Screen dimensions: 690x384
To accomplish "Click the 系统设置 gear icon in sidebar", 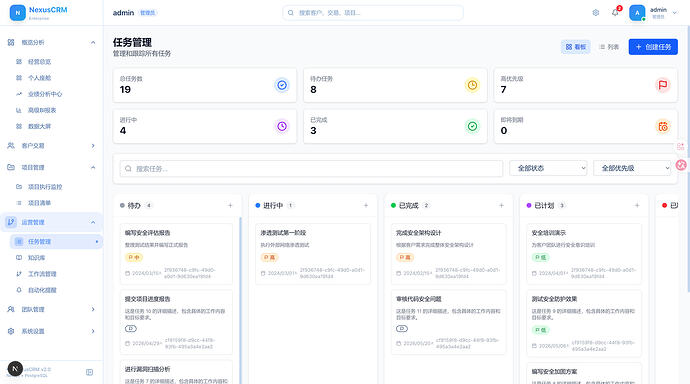I will [x=11, y=331].
